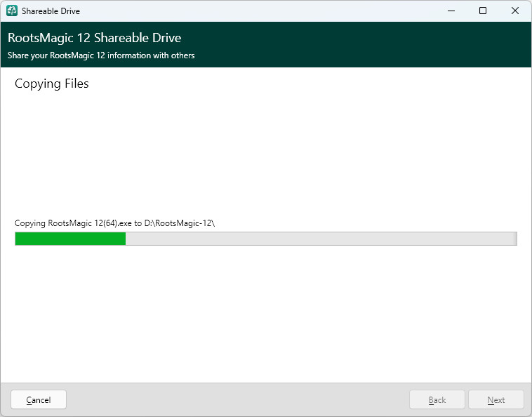
Task: Click the 'Shareable Drive' window title text
Action: point(51,11)
